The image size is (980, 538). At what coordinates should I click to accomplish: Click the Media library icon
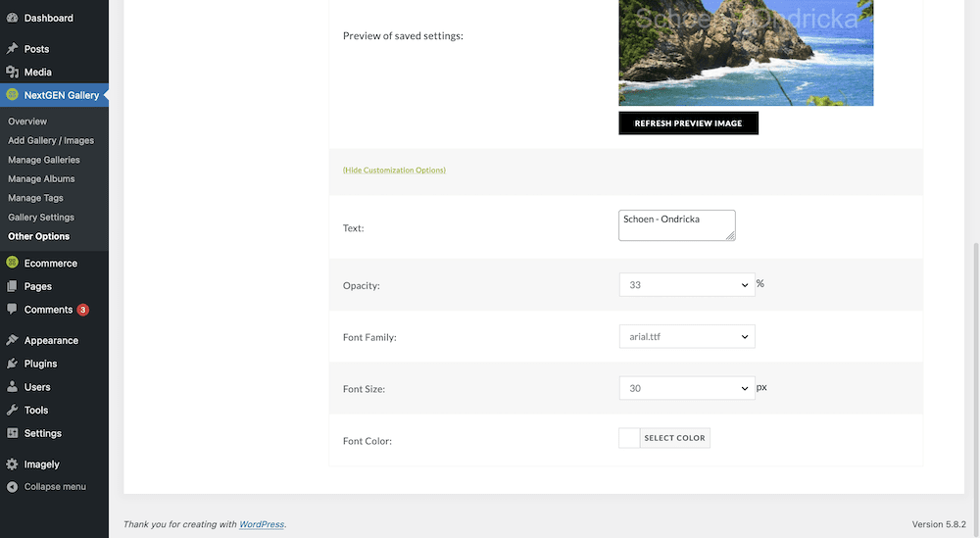pos(12,72)
